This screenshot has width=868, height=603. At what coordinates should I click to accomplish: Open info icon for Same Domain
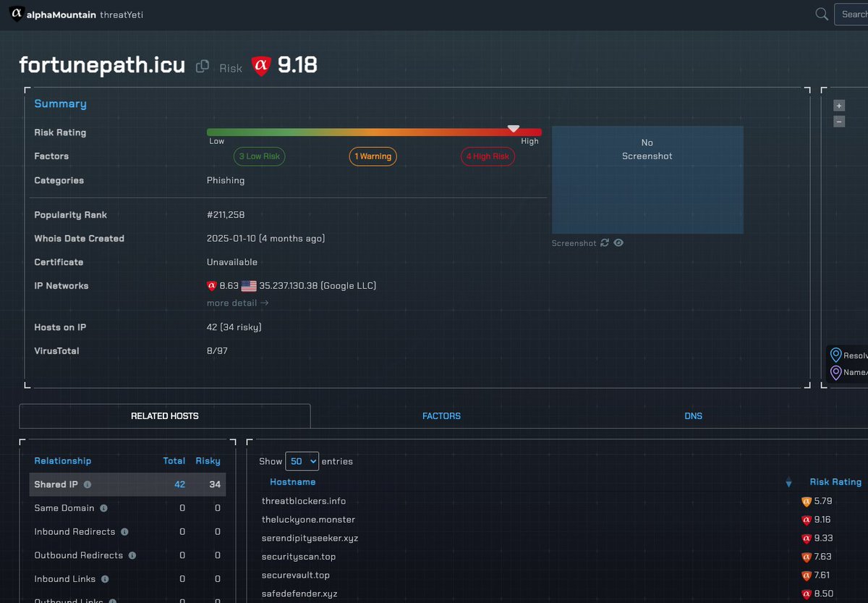tap(103, 508)
